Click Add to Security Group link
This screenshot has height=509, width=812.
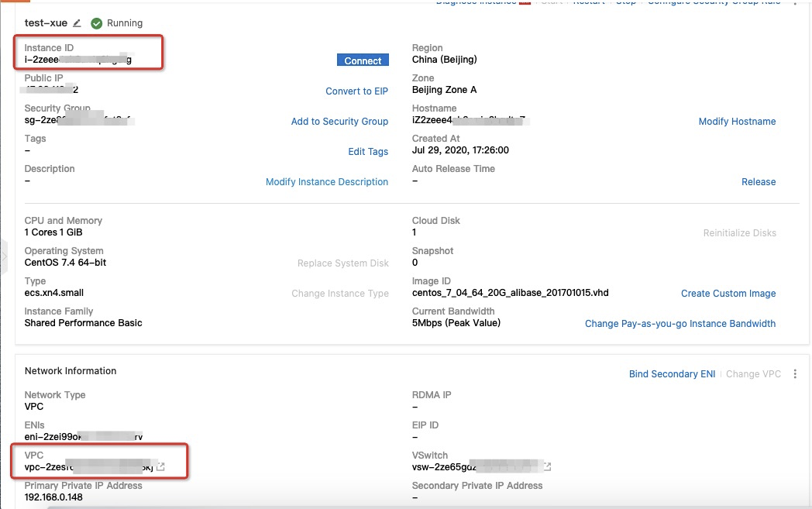(x=339, y=121)
